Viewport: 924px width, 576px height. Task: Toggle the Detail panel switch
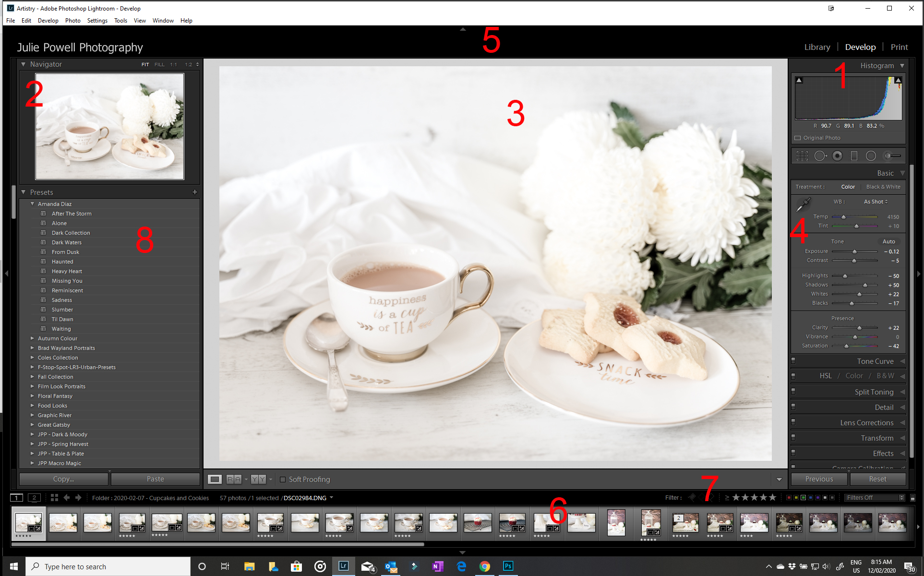click(x=793, y=406)
